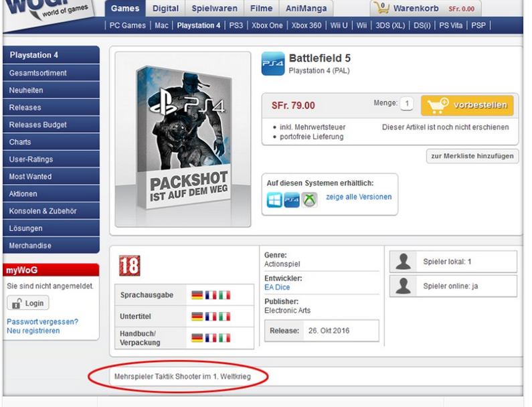Click the SFr. 79.00 price
532x407 pixels.
[293, 106]
